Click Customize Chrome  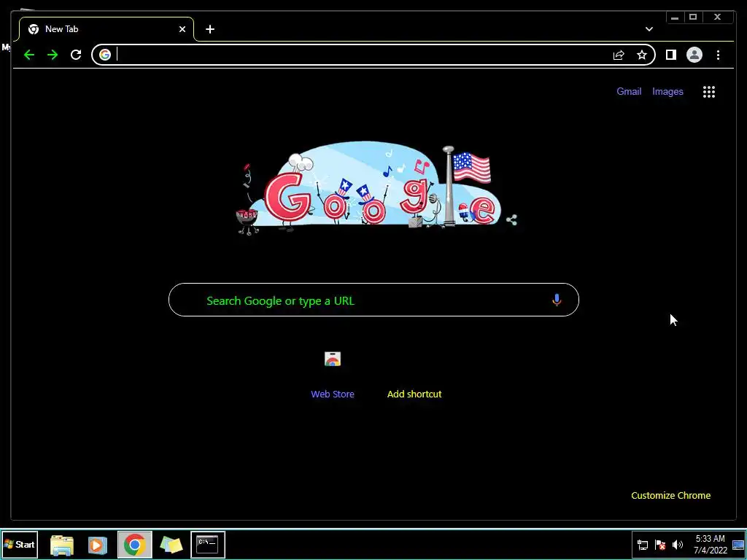point(671,496)
